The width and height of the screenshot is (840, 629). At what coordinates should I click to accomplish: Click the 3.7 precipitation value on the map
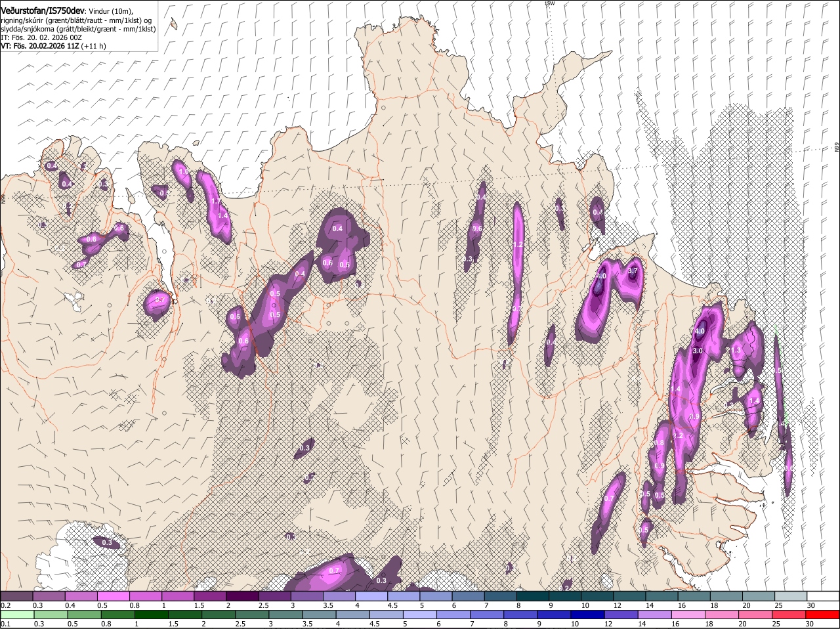[x=633, y=271]
